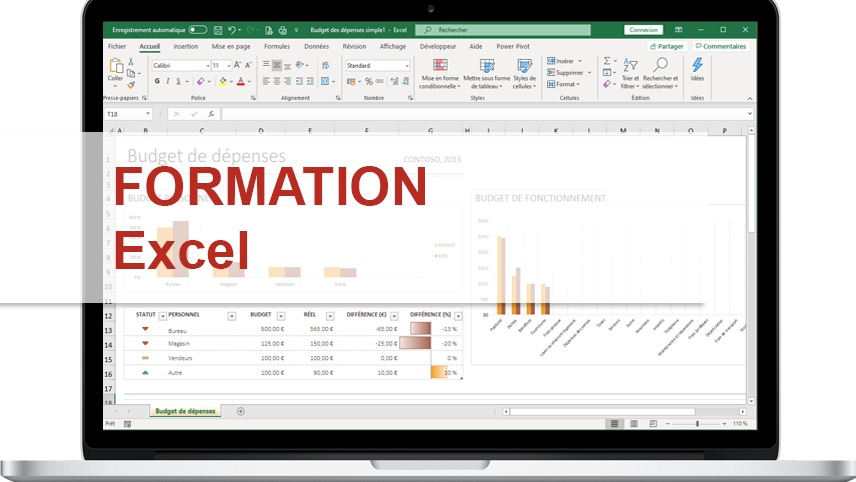856x482 pixels.
Task: Click the Partager button
Action: [x=667, y=46]
